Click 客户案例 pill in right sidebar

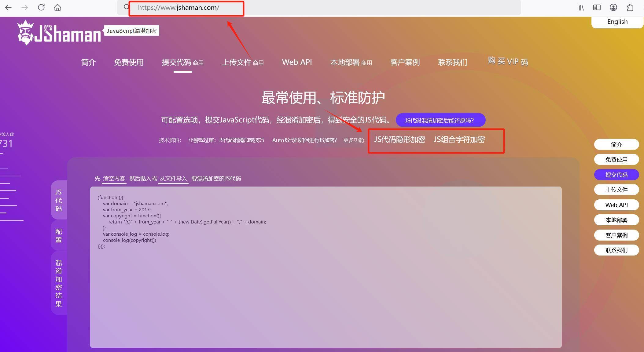pos(616,235)
